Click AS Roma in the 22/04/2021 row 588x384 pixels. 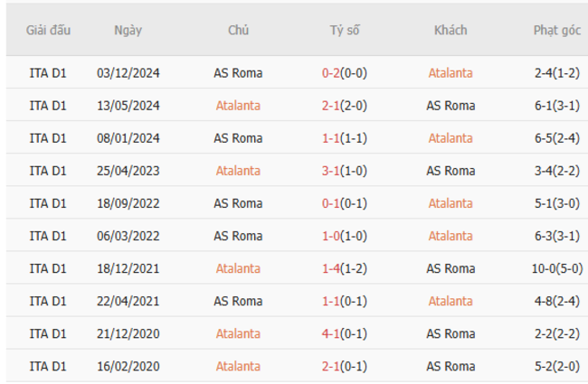point(238,301)
